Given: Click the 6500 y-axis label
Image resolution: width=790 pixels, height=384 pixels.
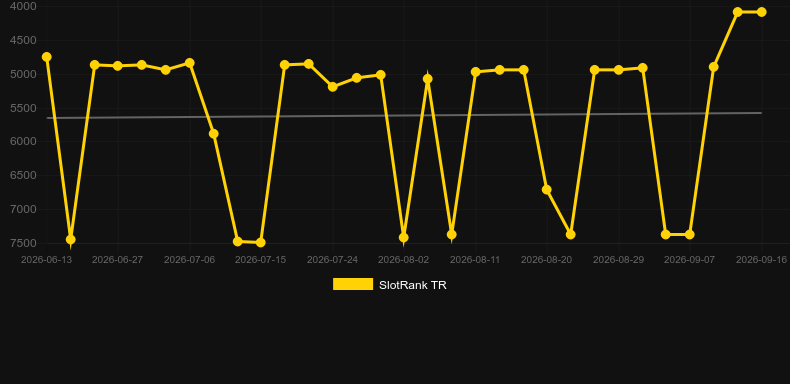Looking at the screenshot, I should point(23,175).
